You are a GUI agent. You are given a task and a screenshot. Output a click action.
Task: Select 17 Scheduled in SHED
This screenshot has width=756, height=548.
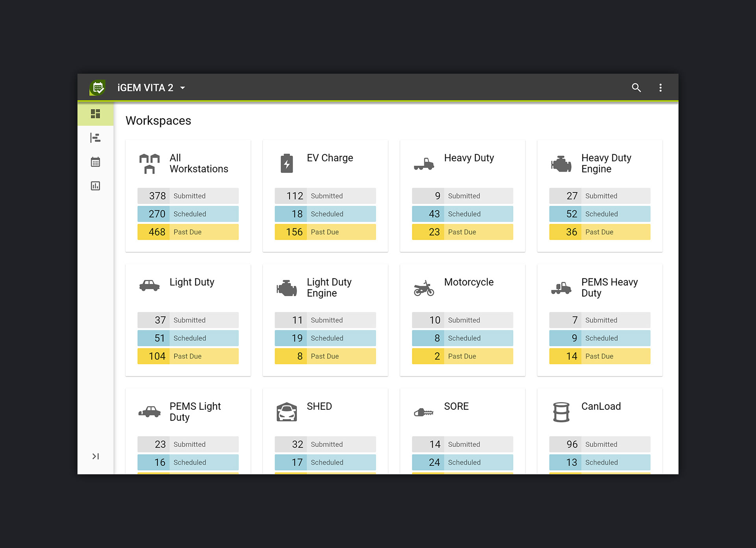(325, 462)
